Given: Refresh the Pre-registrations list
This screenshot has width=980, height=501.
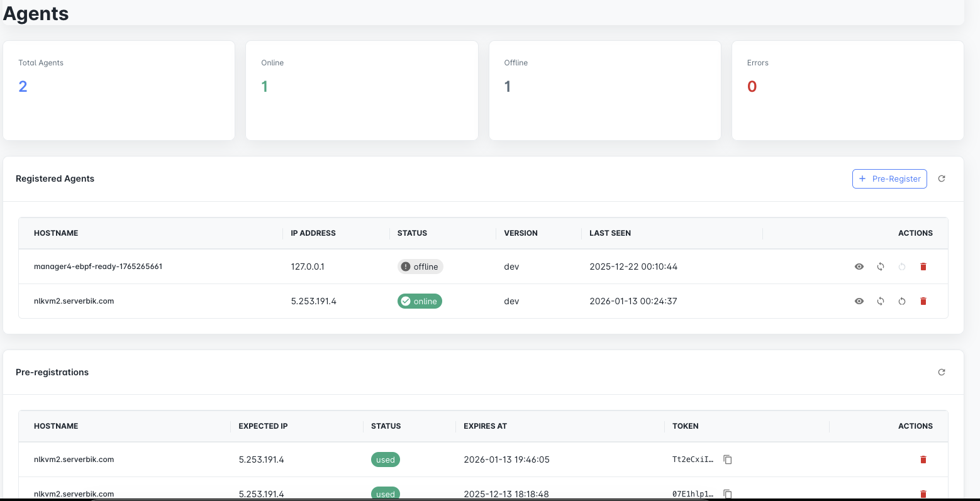Looking at the screenshot, I should coord(942,372).
